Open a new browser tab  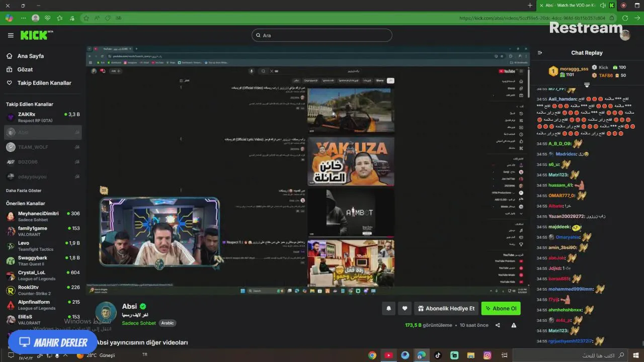[x=530, y=6]
